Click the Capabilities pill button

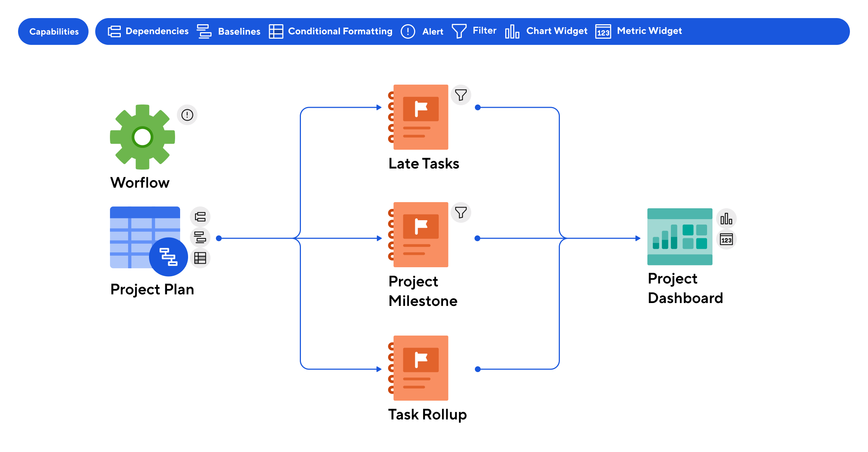[54, 31]
